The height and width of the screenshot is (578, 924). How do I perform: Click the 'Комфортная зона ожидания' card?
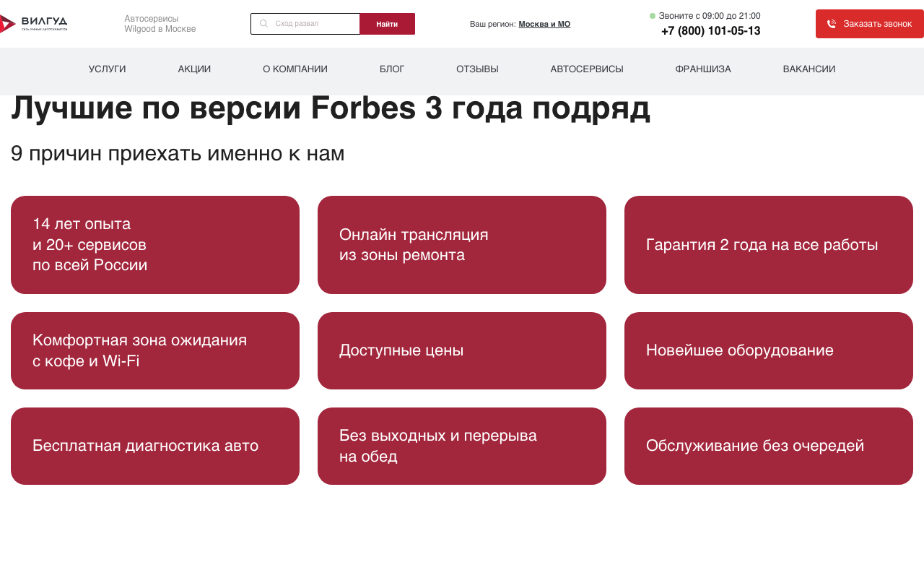tap(155, 350)
